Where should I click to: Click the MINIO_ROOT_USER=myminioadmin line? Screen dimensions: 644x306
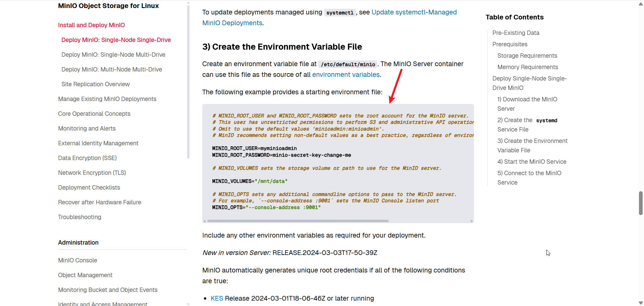click(x=254, y=148)
